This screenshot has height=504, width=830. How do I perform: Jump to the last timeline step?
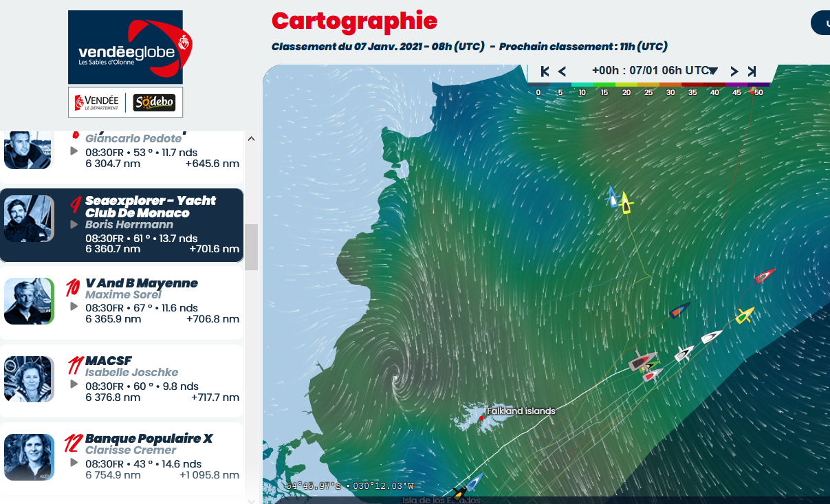(x=752, y=72)
